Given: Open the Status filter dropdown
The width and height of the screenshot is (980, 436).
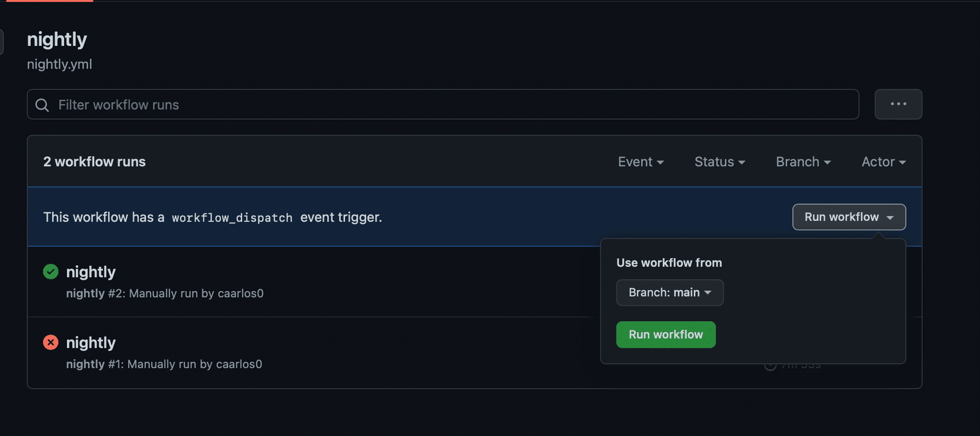Looking at the screenshot, I should (x=719, y=162).
